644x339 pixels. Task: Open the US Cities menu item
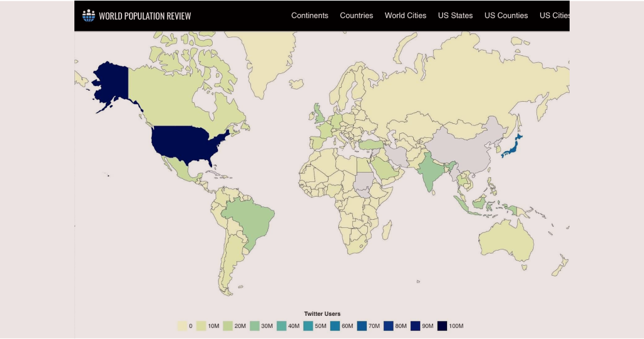pyautogui.click(x=554, y=16)
